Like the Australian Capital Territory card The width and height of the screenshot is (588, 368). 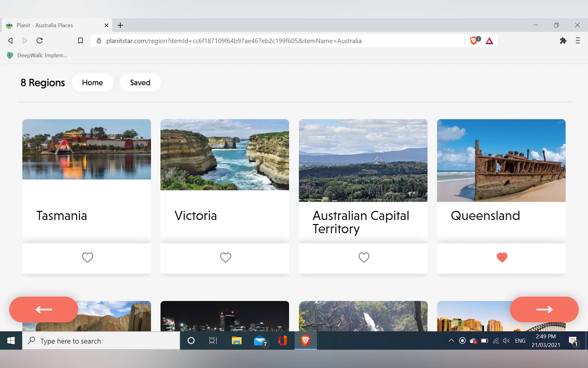point(364,257)
